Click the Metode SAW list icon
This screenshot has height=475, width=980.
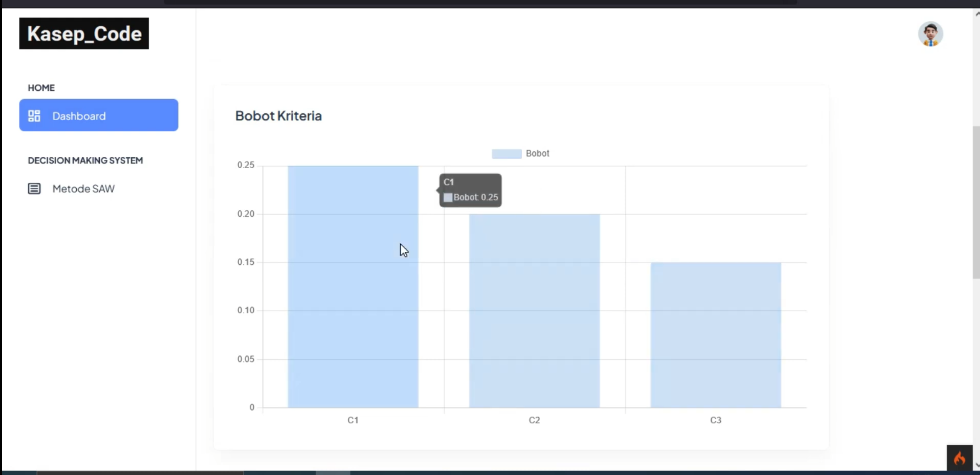point(34,188)
